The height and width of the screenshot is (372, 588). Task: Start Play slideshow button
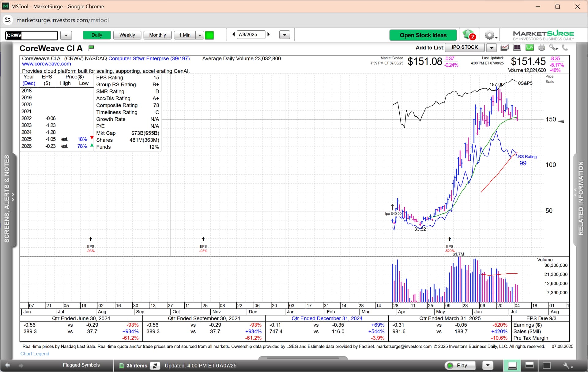pyautogui.click(x=460, y=365)
